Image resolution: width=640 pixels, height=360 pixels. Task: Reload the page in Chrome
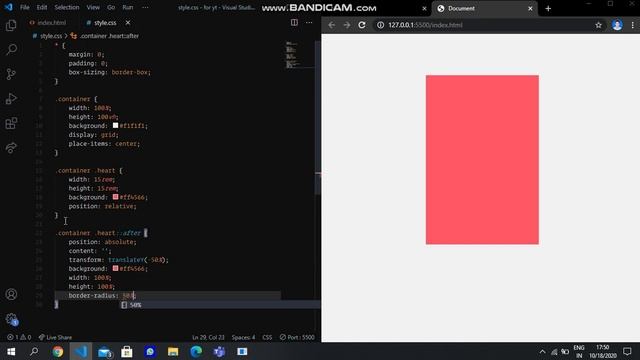pos(362,25)
